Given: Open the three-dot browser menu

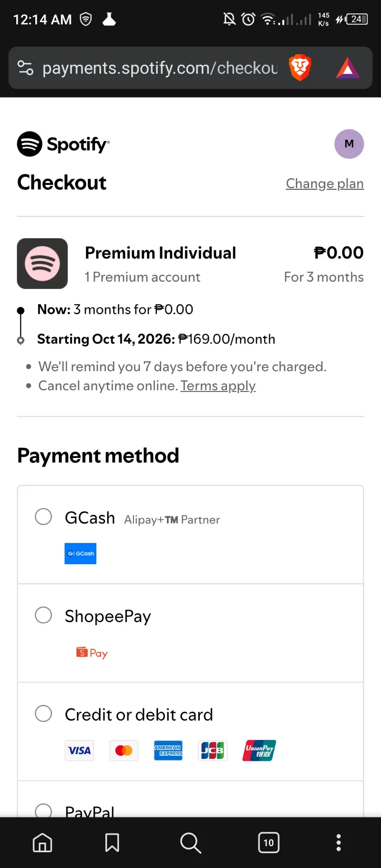Looking at the screenshot, I should [338, 843].
